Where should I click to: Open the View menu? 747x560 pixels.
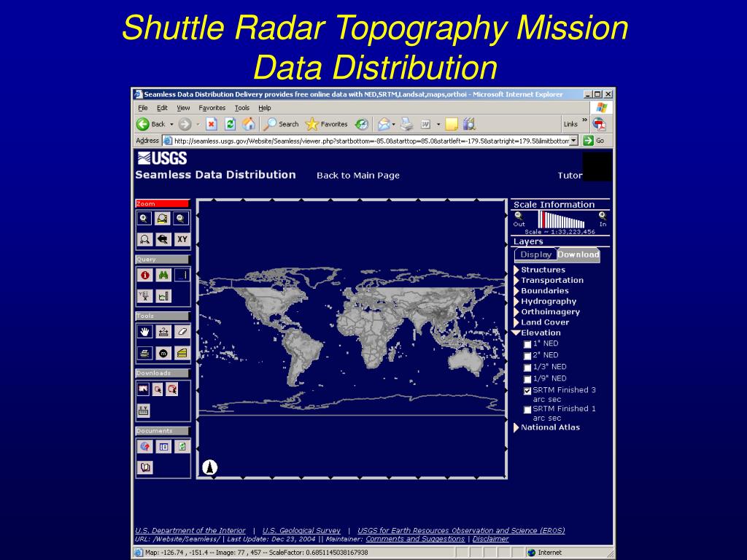[x=183, y=108]
